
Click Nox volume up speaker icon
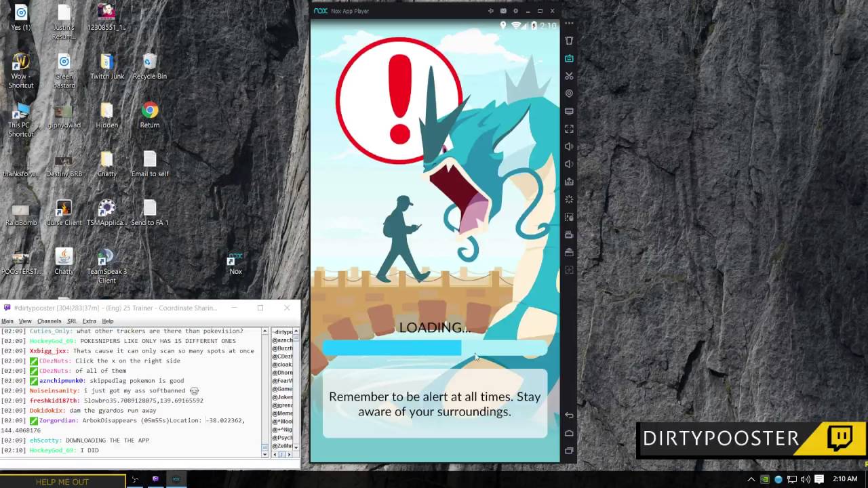click(569, 146)
